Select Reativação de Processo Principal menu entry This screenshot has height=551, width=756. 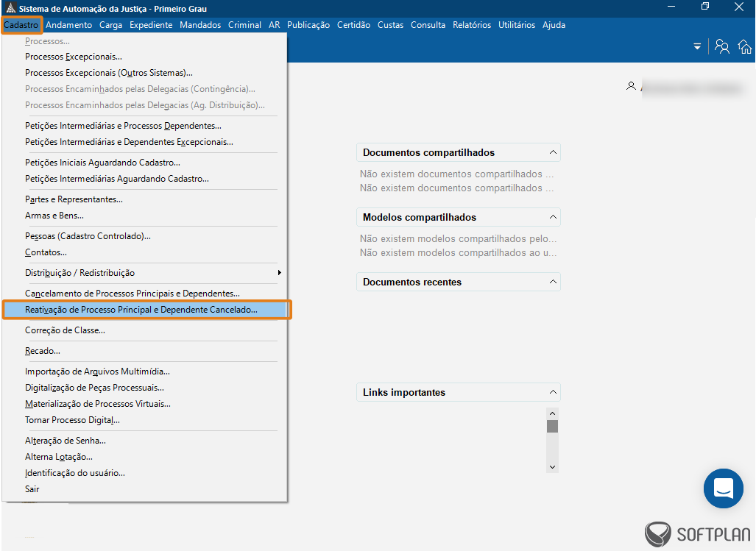pos(141,310)
